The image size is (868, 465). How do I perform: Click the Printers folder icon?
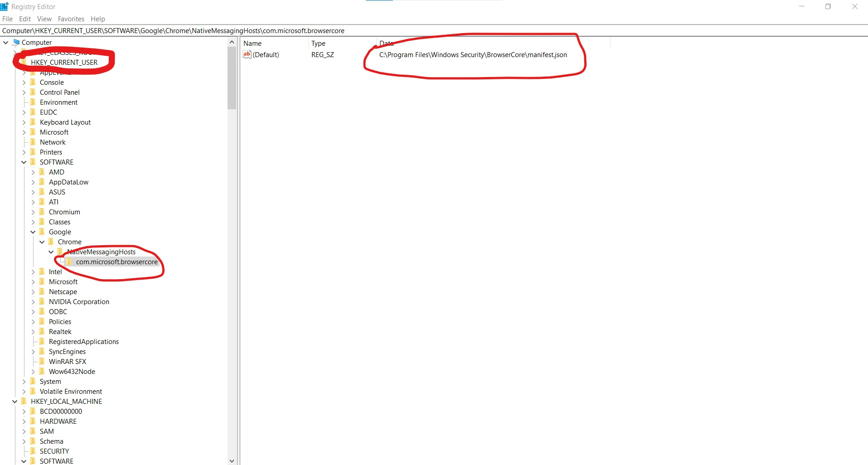click(x=33, y=152)
